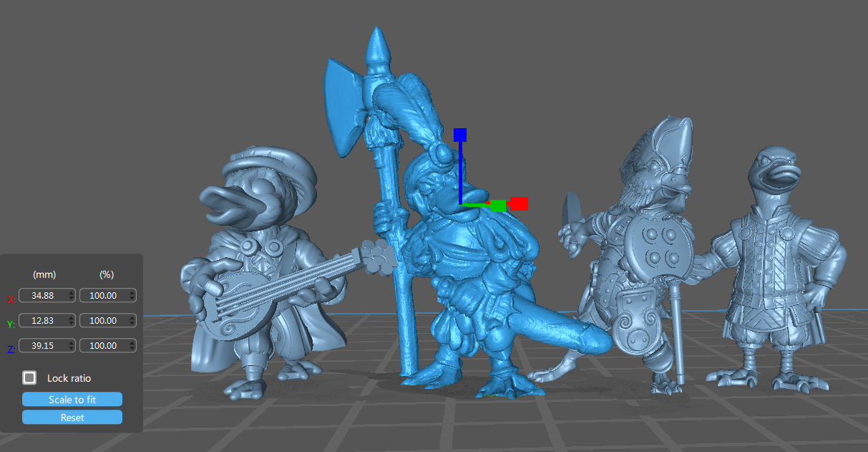Increase Z percentage with up arrow

point(132,342)
